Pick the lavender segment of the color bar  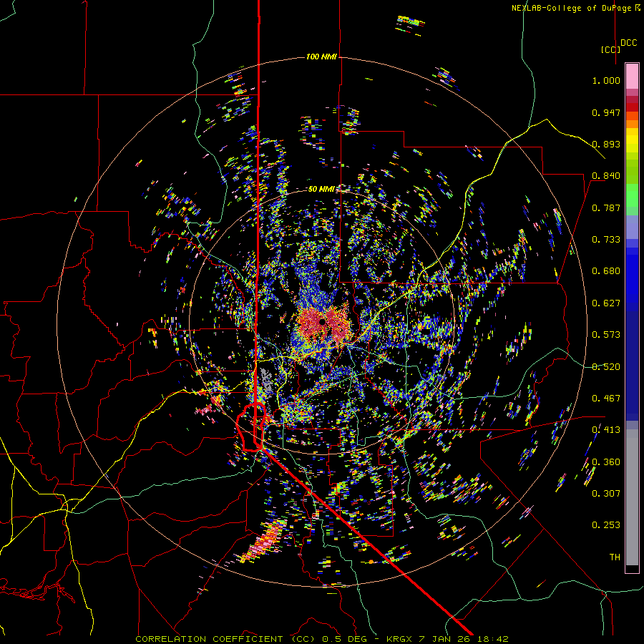tap(632, 227)
